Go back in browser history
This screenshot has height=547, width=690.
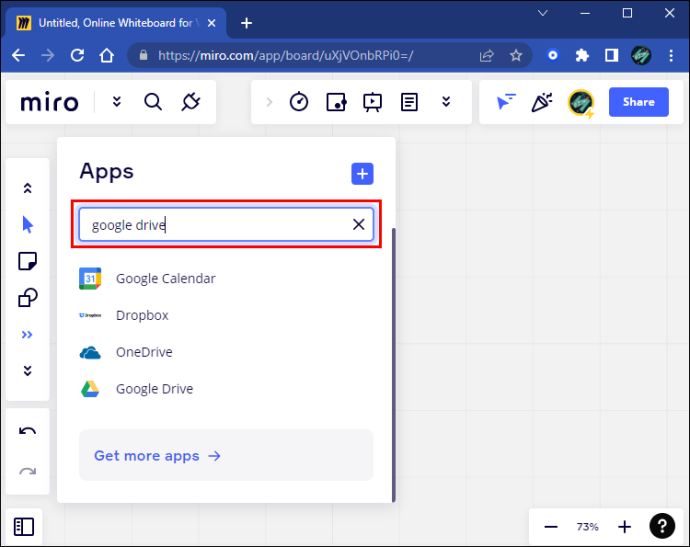tap(18, 55)
